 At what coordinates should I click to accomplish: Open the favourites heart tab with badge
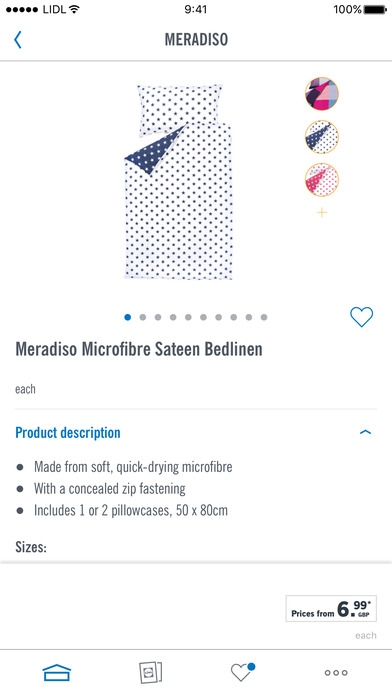[243, 672]
